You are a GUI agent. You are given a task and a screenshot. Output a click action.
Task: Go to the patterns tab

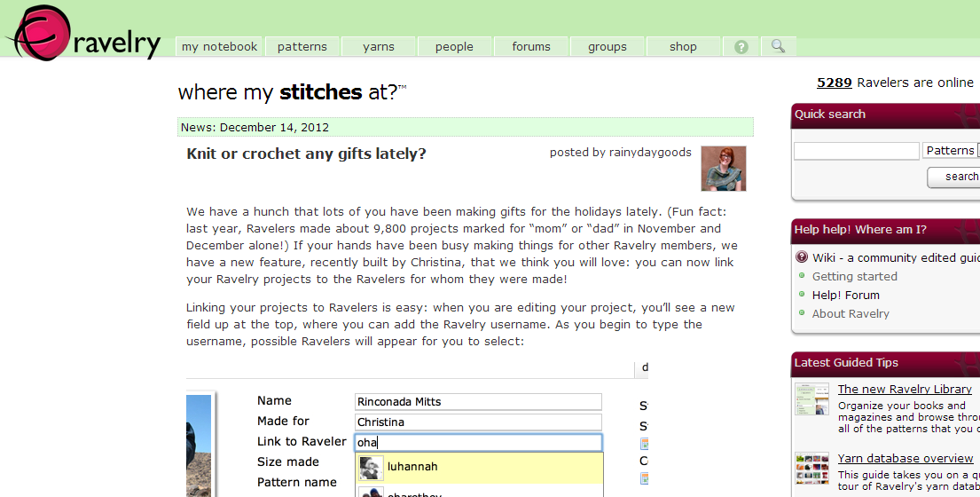click(x=302, y=47)
